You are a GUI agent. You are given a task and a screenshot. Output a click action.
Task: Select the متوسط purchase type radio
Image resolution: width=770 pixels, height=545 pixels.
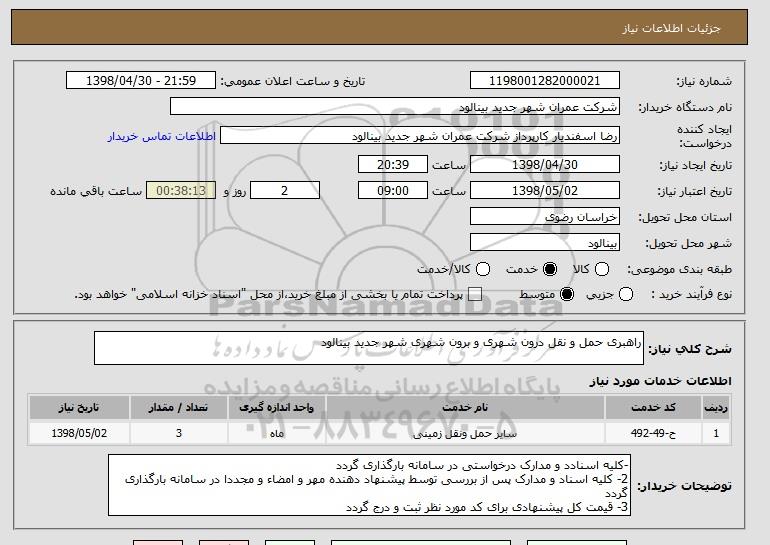coord(567,295)
